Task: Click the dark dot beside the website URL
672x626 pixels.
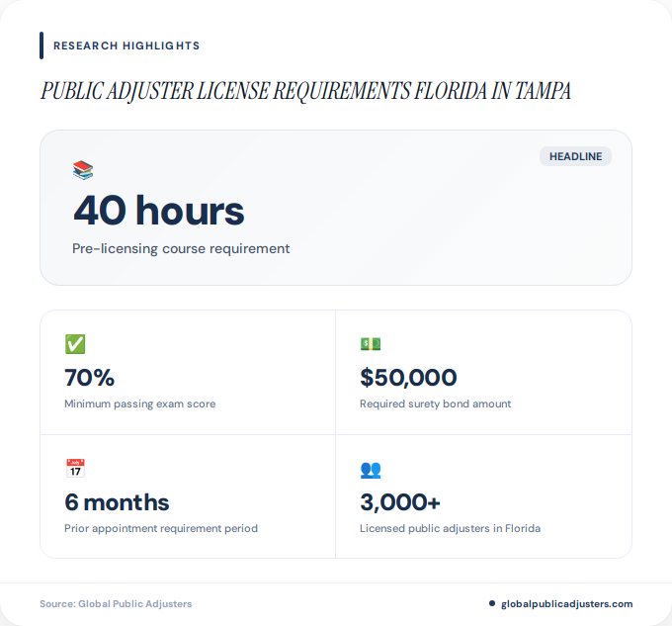Action: click(492, 603)
